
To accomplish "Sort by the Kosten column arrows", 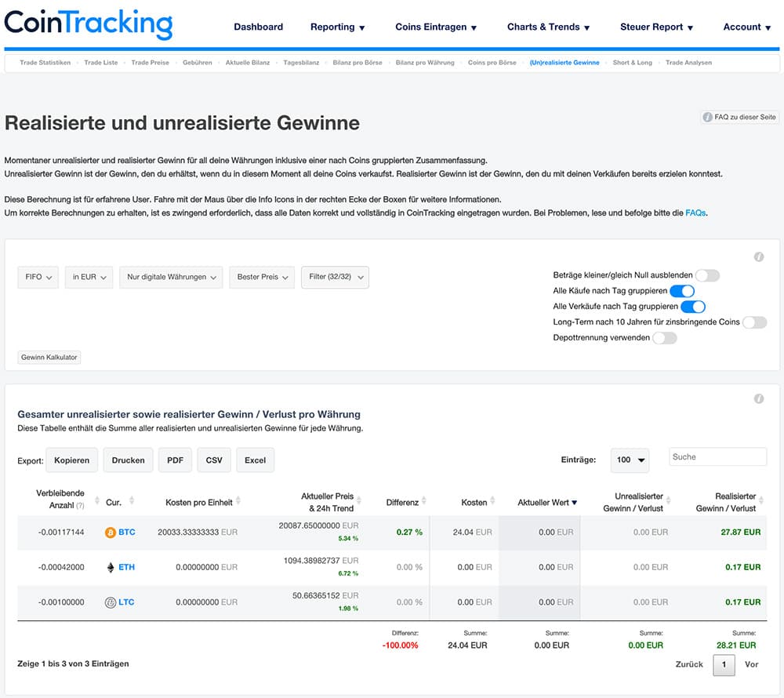I will coord(492,500).
